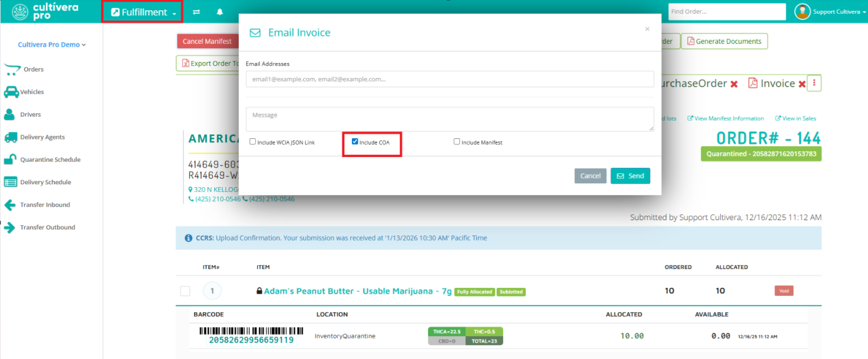This screenshot has width=868, height=359.
Task: Click the user avatar icon
Action: tap(802, 11)
